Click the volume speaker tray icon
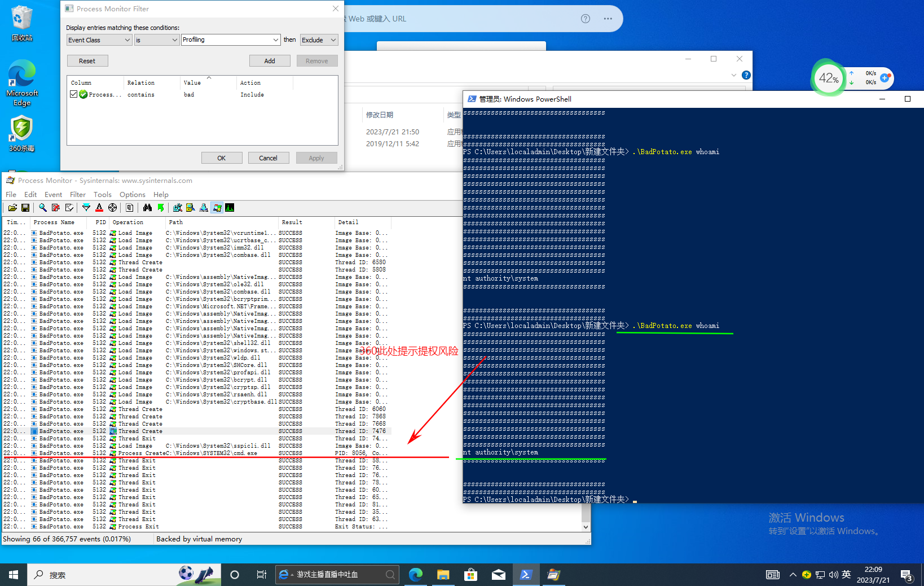The height and width of the screenshot is (586, 924). pos(833,575)
